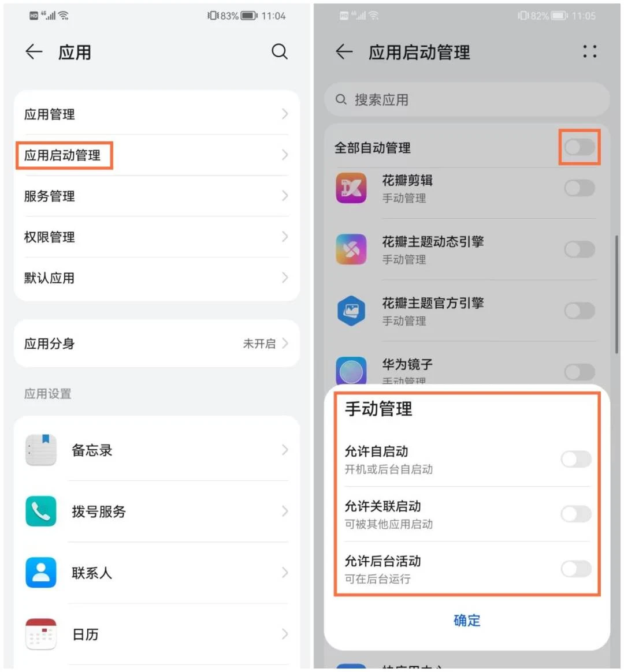
Task: Expand the 应用管理 row chevron
Action: point(285,114)
